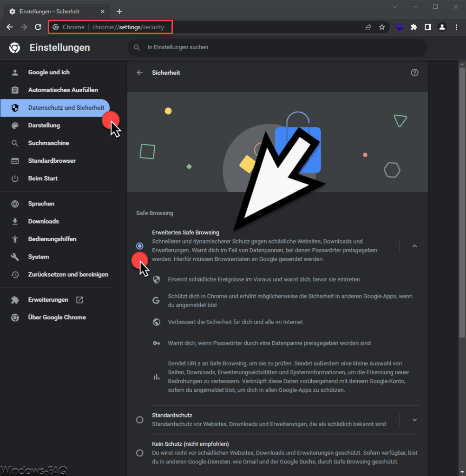Open the Chrome three-dot menu
466x476 pixels.
pyautogui.click(x=456, y=27)
